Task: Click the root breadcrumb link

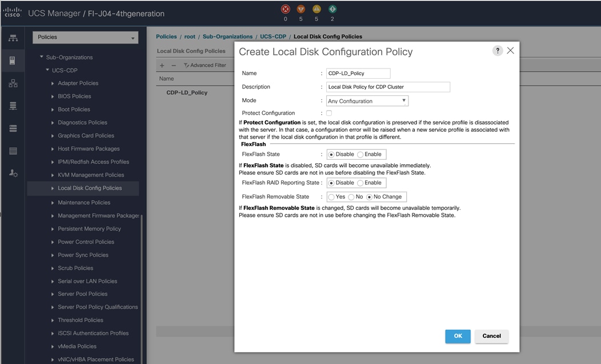Action: pyautogui.click(x=190, y=37)
